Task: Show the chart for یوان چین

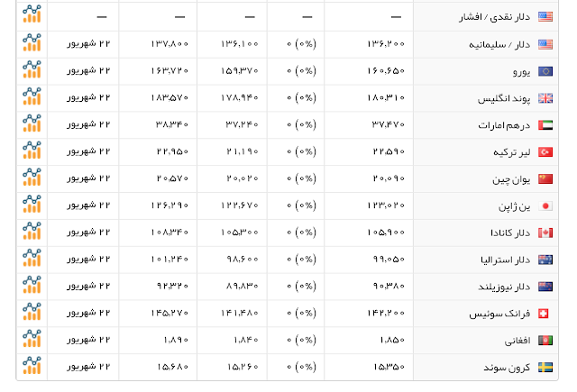Action: point(32,177)
